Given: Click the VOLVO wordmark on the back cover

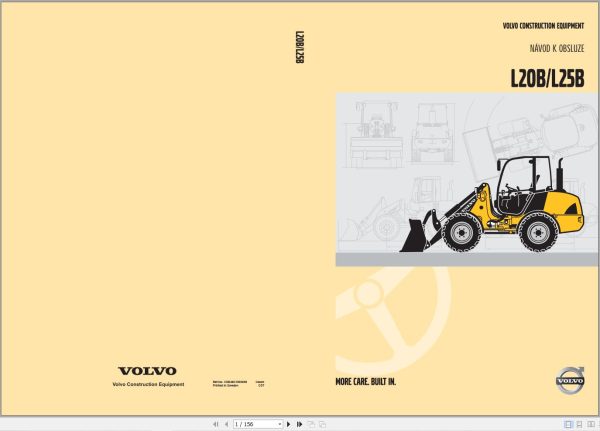Looking at the screenshot, I should point(147,371).
